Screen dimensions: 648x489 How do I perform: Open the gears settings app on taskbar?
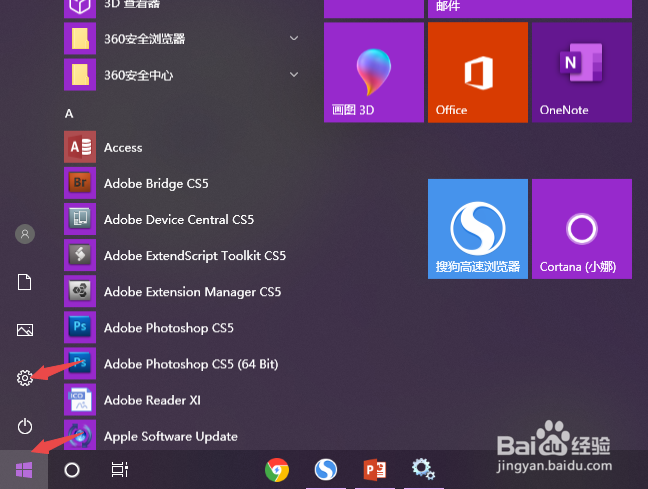coord(423,469)
